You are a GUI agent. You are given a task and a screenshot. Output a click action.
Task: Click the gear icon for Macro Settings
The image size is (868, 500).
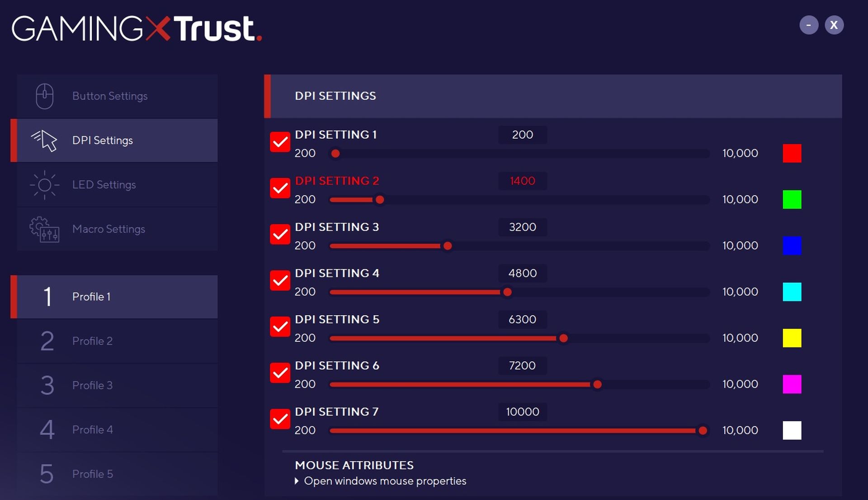tap(44, 229)
